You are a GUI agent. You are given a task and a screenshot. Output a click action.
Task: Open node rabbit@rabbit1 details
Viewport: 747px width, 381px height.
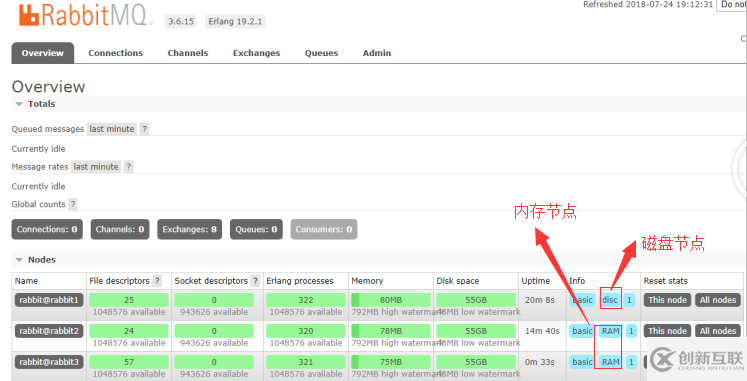(x=49, y=300)
